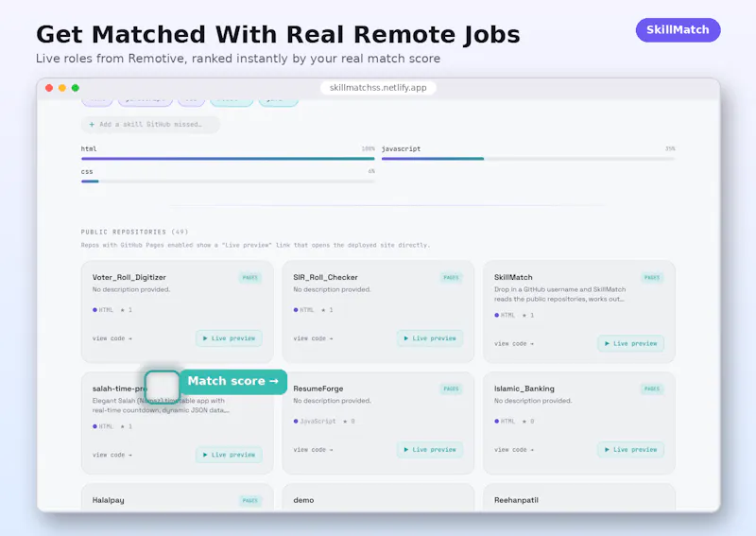
Task: Click the Voter_Roll_Digitizer repository title
Action: pyautogui.click(x=129, y=277)
